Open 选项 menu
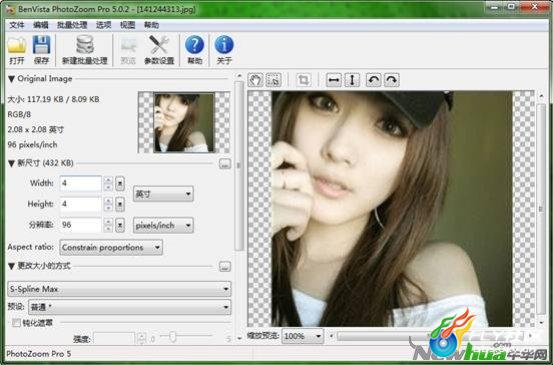The image size is (553, 365). click(103, 25)
